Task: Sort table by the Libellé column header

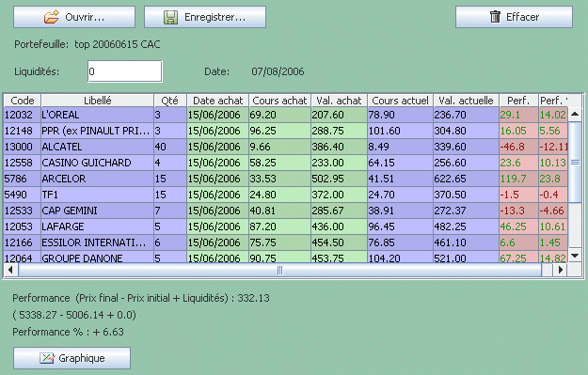Action: click(98, 101)
